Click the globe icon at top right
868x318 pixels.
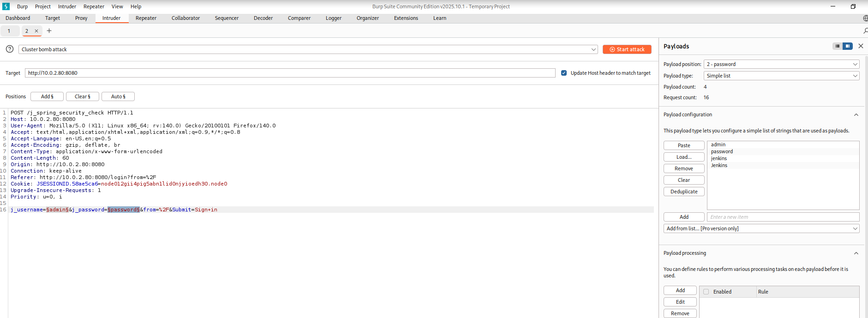tap(865, 18)
